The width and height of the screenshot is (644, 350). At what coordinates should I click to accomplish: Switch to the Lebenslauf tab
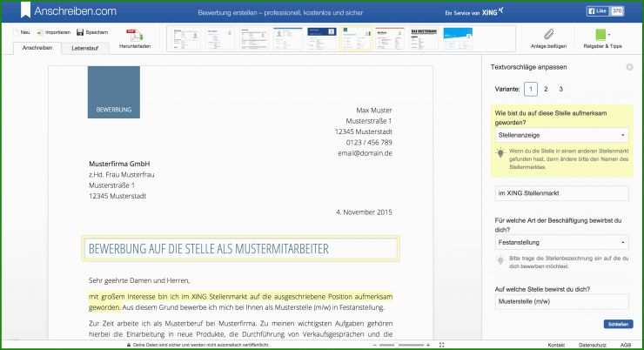pos(85,48)
